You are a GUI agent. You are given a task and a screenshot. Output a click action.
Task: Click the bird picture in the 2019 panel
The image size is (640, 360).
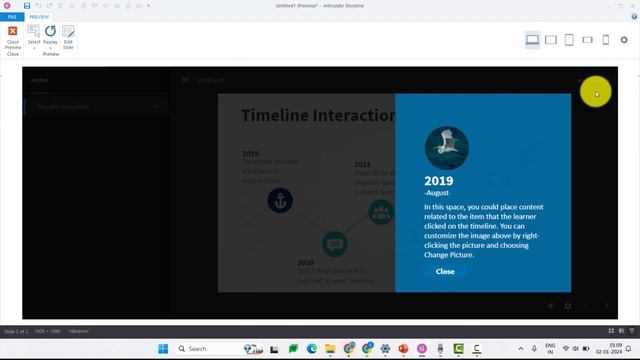447,147
